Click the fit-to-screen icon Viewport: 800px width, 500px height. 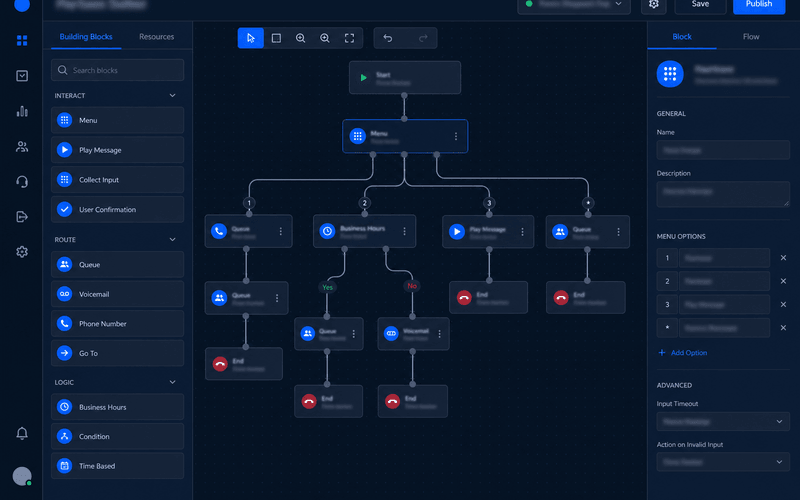[x=349, y=38]
